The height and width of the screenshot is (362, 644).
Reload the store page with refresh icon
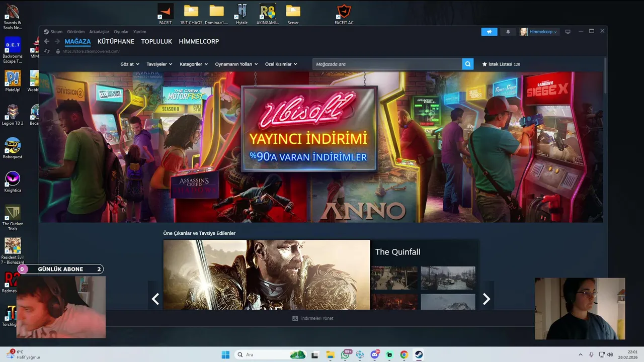click(x=47, y=51)
